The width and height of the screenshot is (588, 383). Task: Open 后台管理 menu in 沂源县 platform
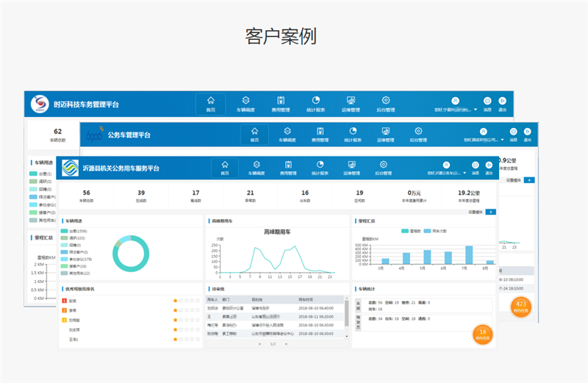click(383, 166)
